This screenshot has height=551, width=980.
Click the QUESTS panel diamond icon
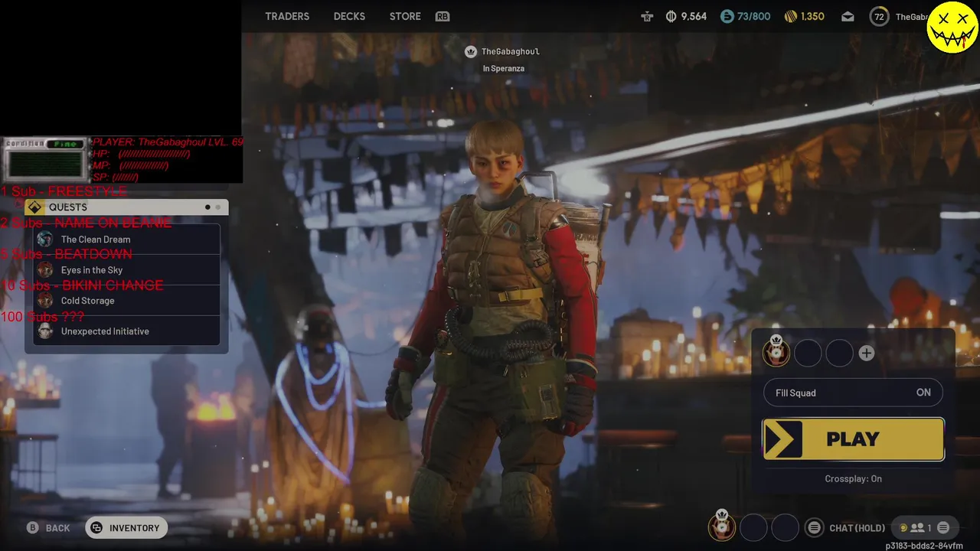35,207
